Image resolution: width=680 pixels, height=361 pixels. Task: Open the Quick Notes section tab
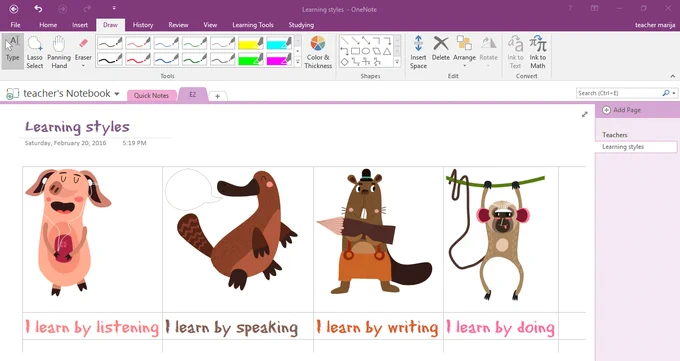click(151, 95)
